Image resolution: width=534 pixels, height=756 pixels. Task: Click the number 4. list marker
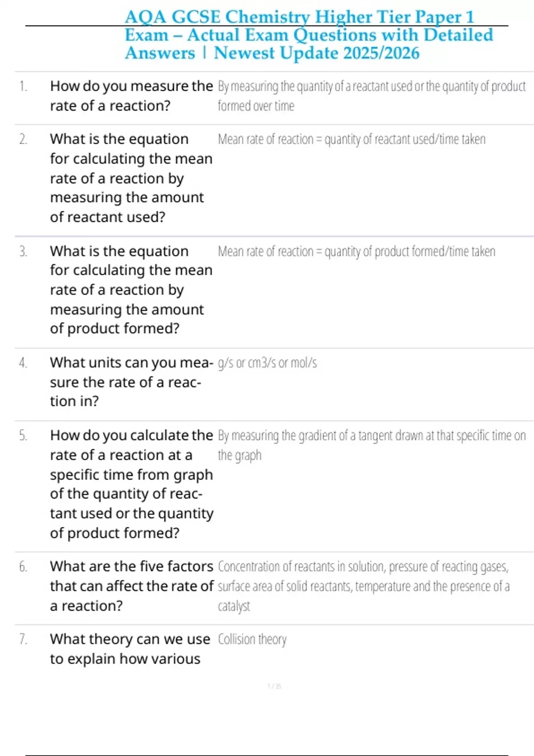pyautogui.click(x=23, y=363)
